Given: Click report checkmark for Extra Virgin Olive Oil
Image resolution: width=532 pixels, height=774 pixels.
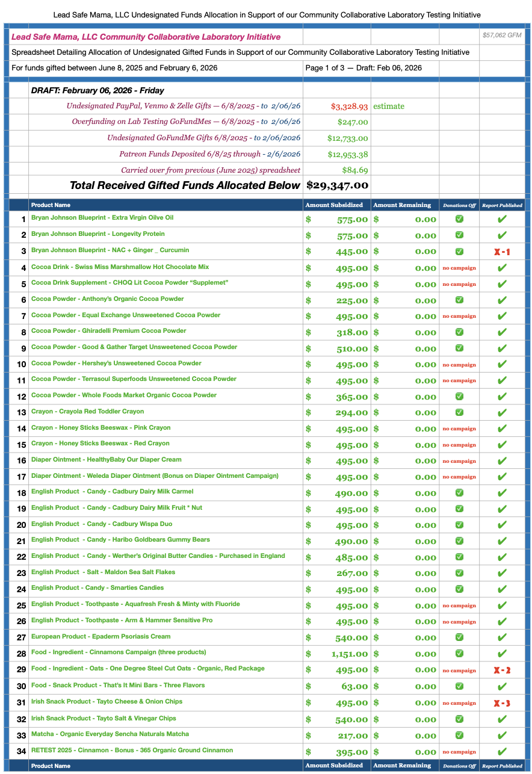Looking at the screenshot, I should tap(501, 219).
